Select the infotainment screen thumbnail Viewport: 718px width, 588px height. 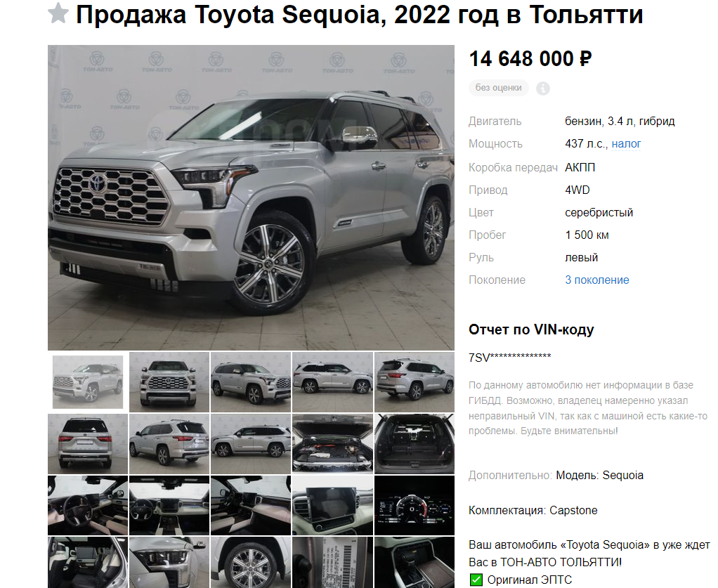pyautogui.click(x=332, y=505)
